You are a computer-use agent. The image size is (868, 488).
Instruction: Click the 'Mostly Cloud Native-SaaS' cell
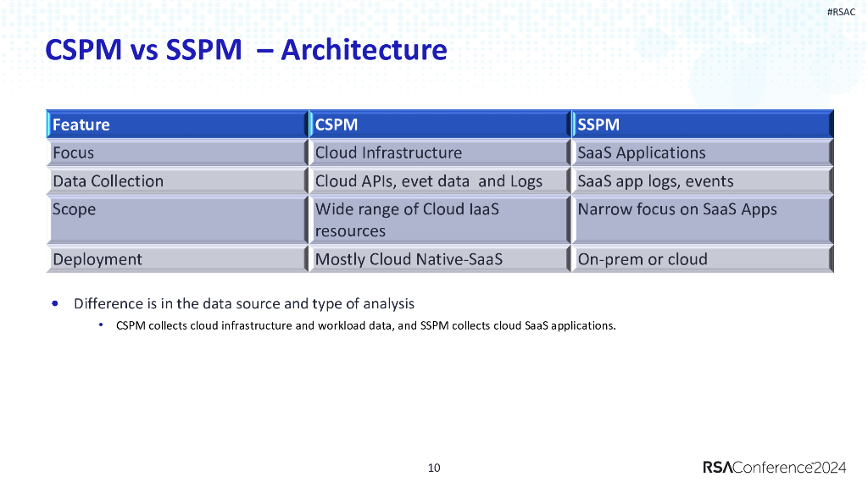[x=440, y=259]
